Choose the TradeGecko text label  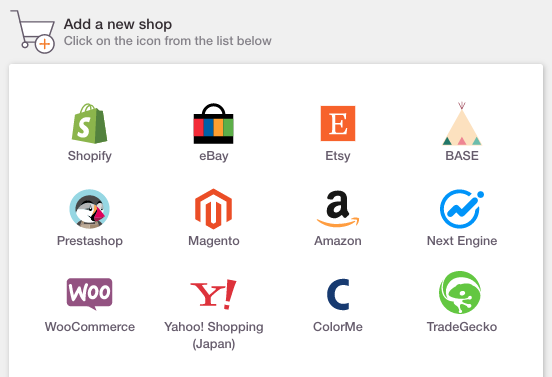[x=462, y=327]
